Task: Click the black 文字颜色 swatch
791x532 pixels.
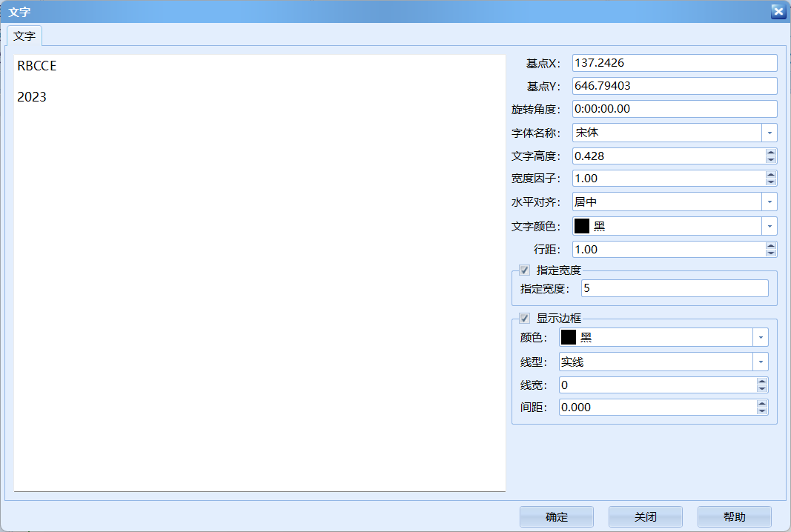Action: coord(582,226)
